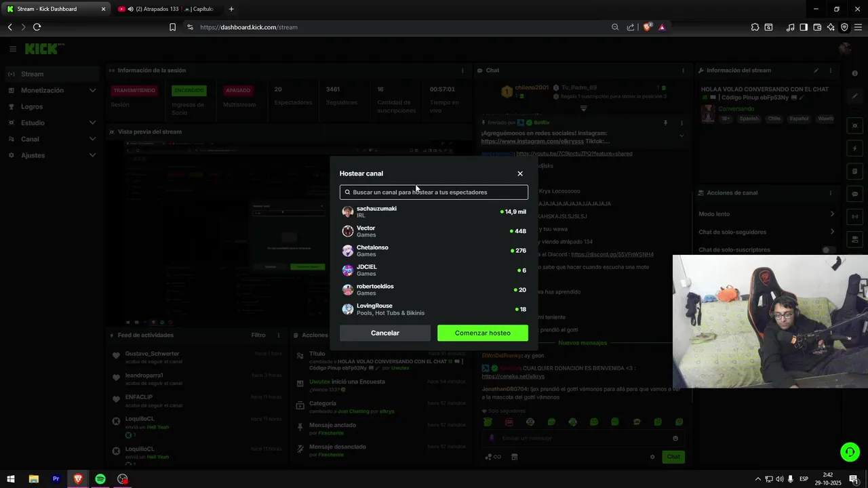The image size is (868, 488).
Task: Open Brave Leo AI sparkle icon
Action: [831, 27]
